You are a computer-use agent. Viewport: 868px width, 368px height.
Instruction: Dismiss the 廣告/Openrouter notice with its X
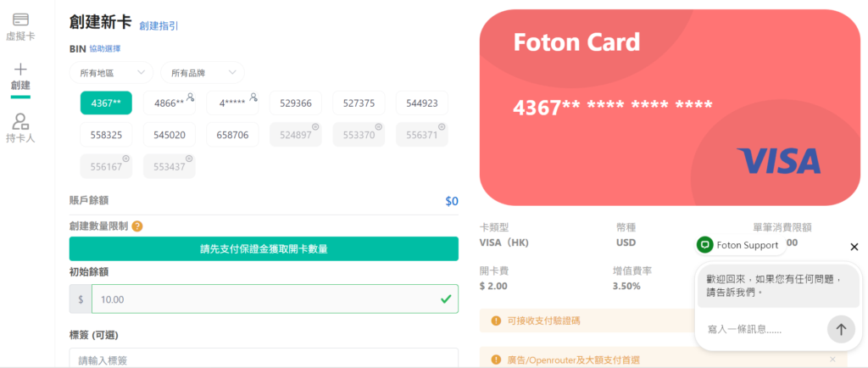click(832, 360)
